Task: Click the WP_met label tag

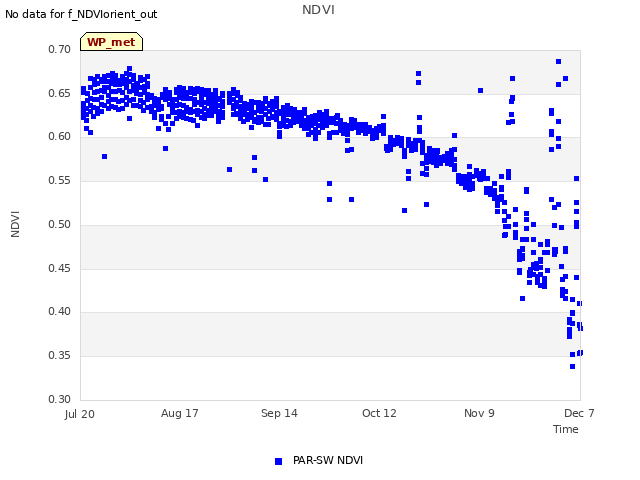Action: pyautogui.click(x=111, y=42)
